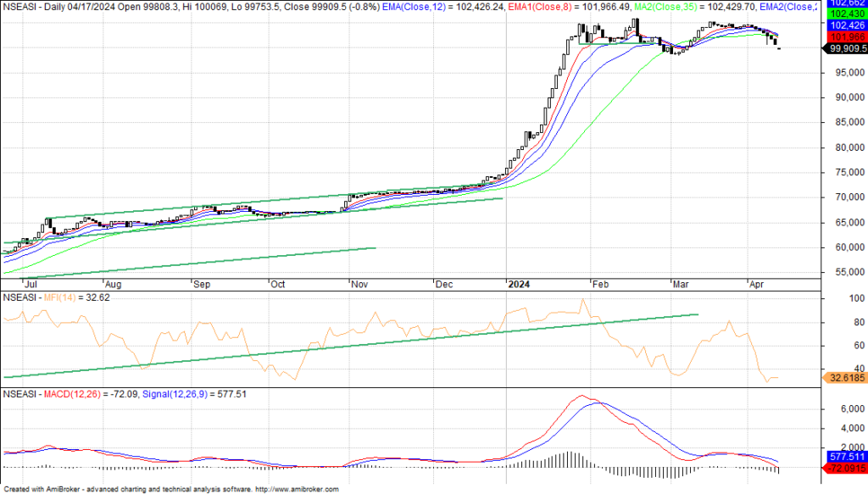Select the Nov month label on the time axis
Viewport: 868px width, 494px height.
tap(359, 286)
